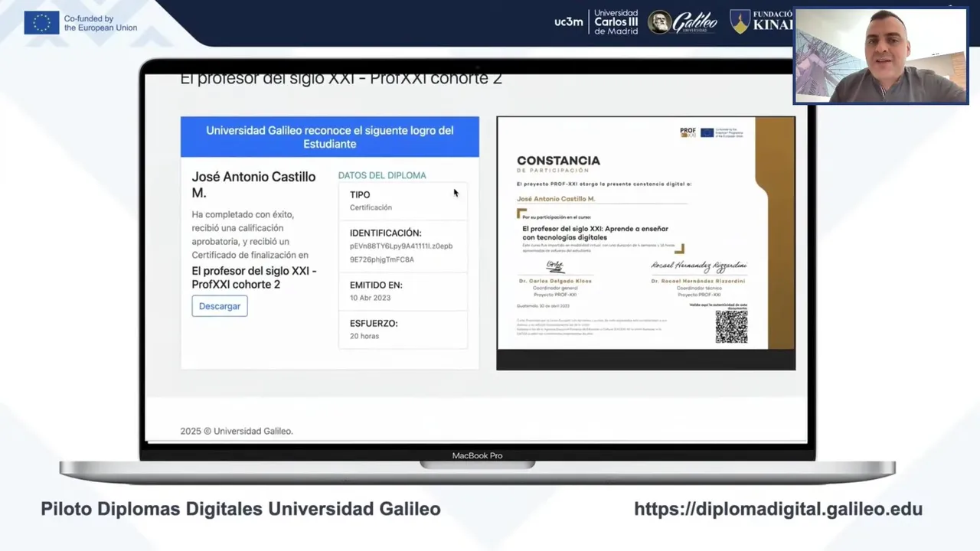Click the issue date '10 Abr 2023'
980x551 pixels.
(370, 298)
